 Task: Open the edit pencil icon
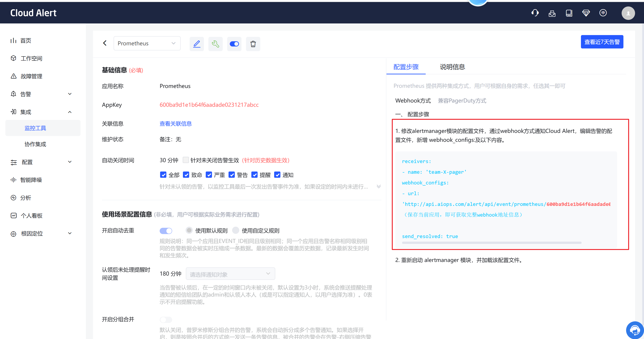pos(197,44)
